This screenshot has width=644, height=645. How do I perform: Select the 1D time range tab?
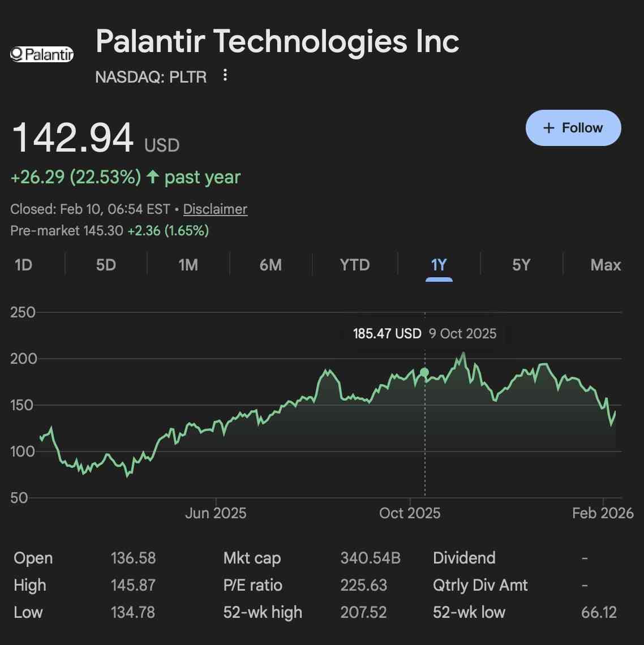click(23, 265)
